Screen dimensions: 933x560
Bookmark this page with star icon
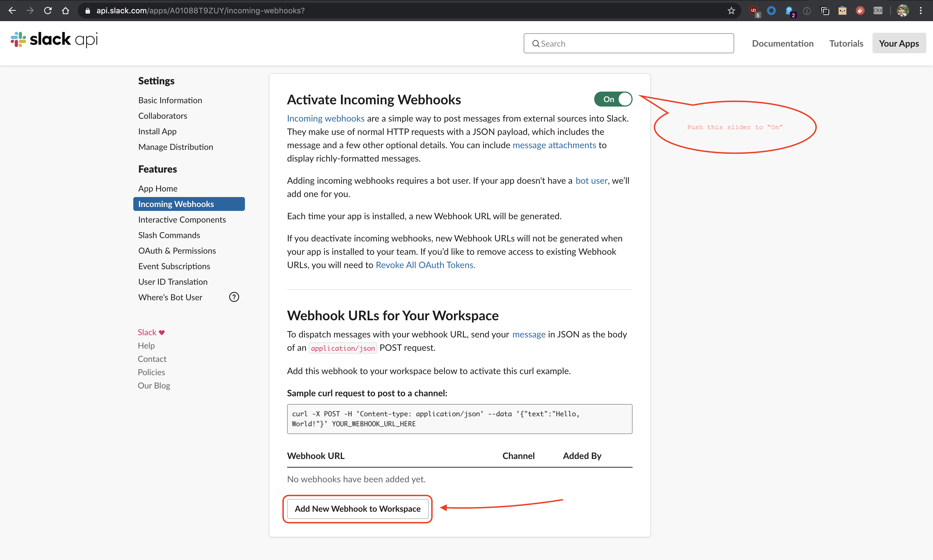(731, 11)
